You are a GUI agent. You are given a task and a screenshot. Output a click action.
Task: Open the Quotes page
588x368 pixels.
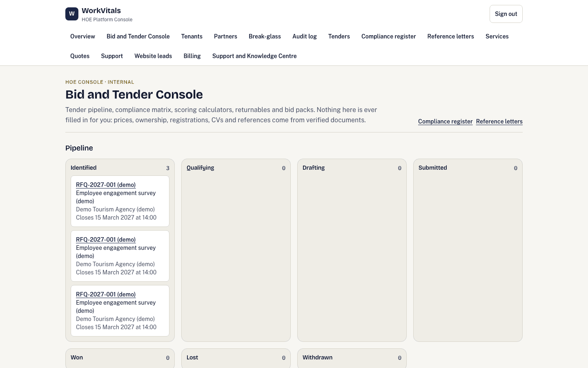pyautogui.click(x=80, y=56)
